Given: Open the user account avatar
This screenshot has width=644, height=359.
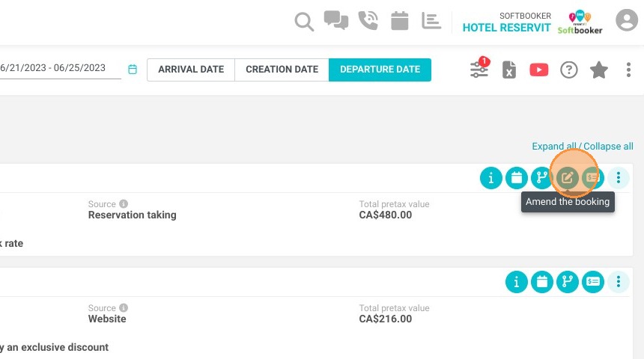Looking at the screenshot, I should [626, 19].
